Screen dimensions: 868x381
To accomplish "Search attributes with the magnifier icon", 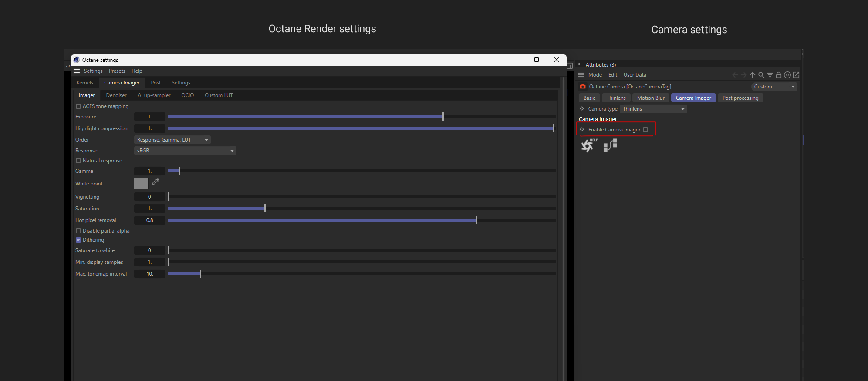I will point(761,75).
